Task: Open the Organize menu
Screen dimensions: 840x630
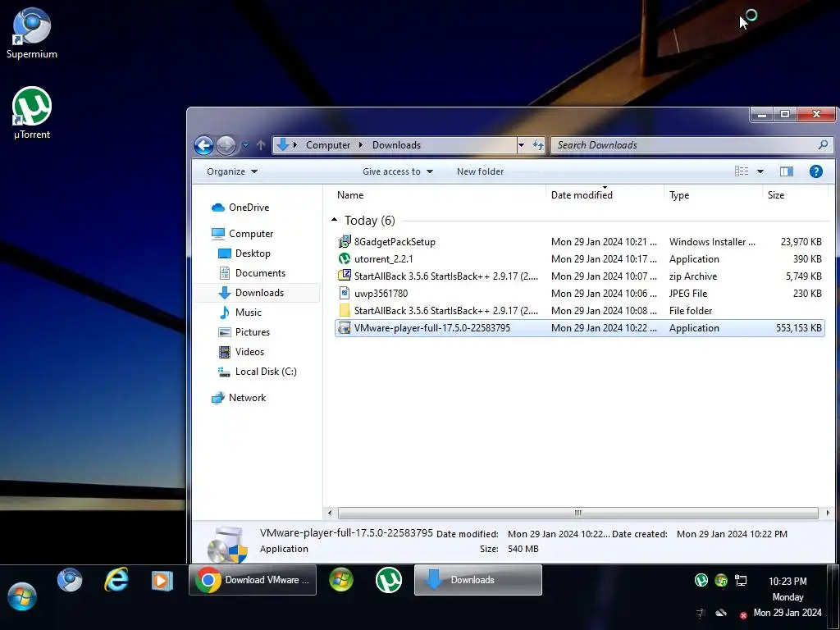Action: [232, 171]
